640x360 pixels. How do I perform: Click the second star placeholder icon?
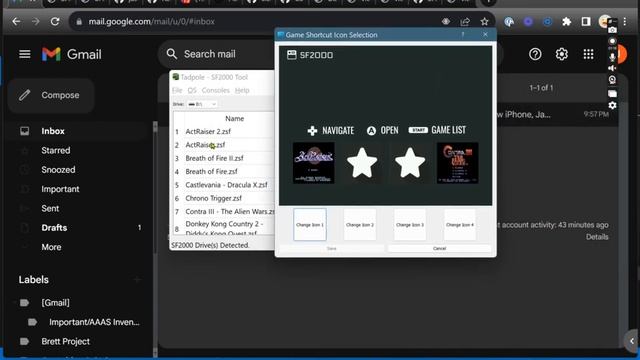[x=410, y=163]
